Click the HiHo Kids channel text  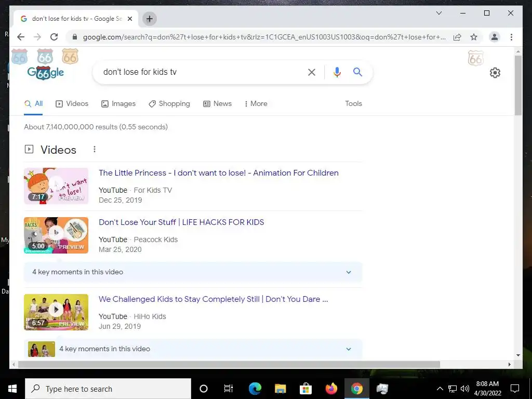[150, 316]
